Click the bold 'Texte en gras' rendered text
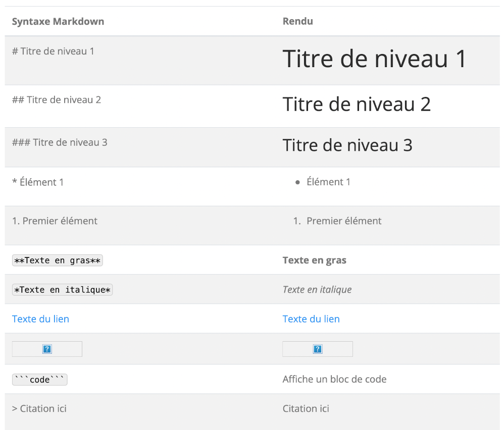The height and width of the screenshot is (430, 504). (314, 260)
